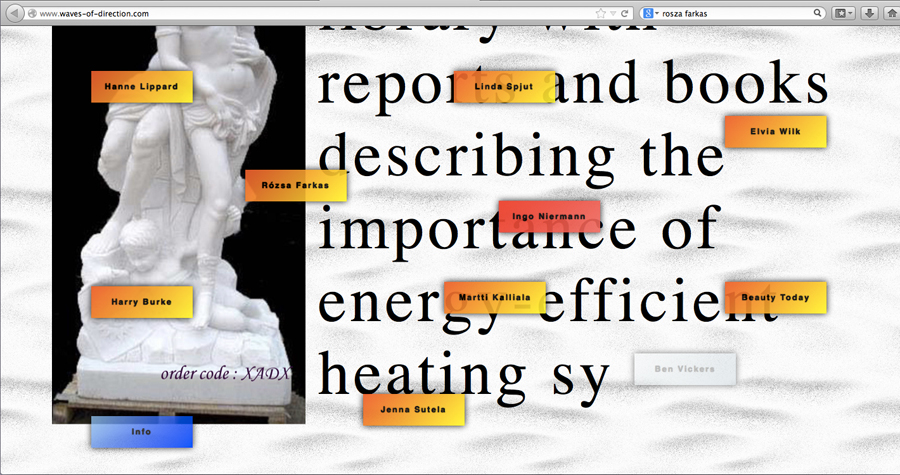Click the globe site identity icon
The height and width of the screenshot is (475, 900).
(x=32, y=13)
